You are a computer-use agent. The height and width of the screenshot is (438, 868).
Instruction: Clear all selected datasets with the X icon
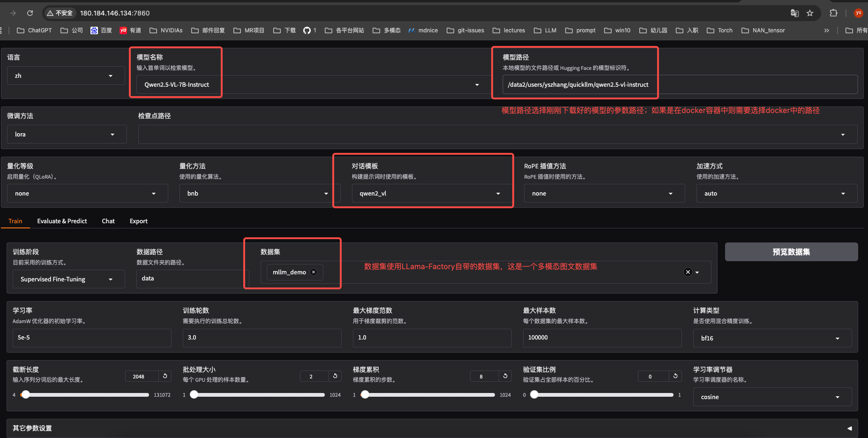point(688,272)
